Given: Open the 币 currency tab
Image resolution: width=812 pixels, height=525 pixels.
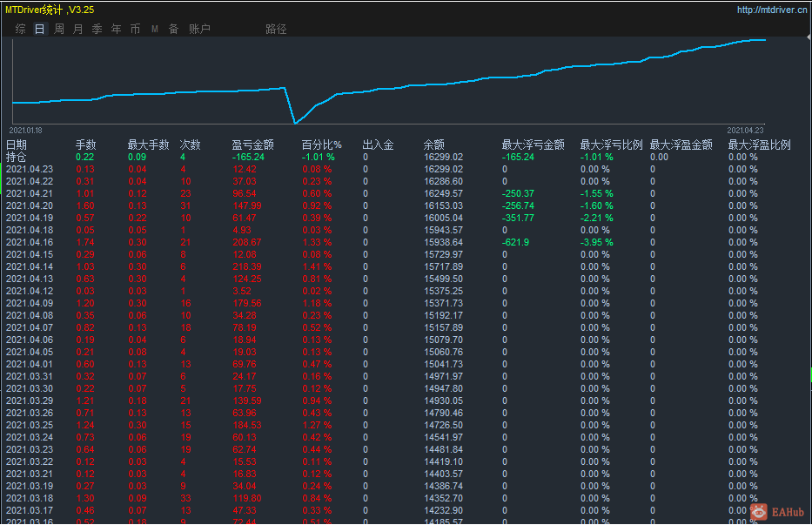Looking at the screenshot, I should coord(135,29).
